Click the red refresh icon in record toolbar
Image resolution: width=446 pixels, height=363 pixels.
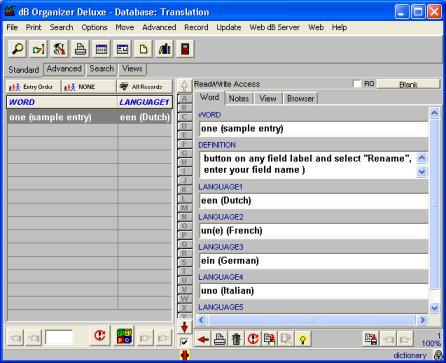[253, 339]
